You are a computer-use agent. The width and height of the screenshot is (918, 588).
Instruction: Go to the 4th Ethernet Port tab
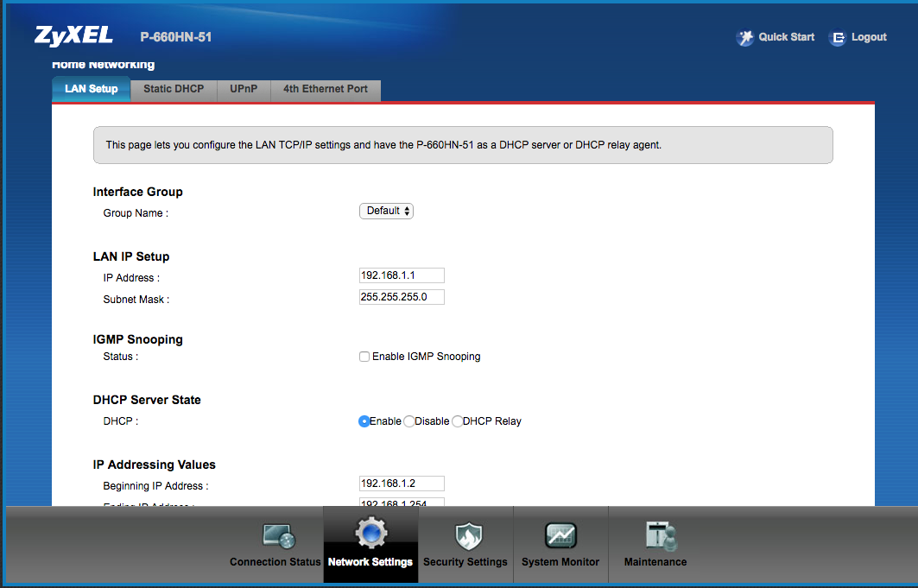pos(326,89)
